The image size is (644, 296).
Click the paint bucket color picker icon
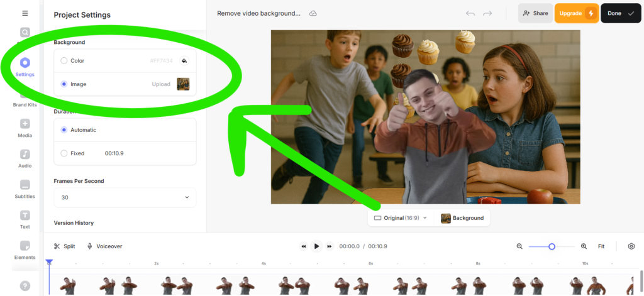tap(184, 61)
